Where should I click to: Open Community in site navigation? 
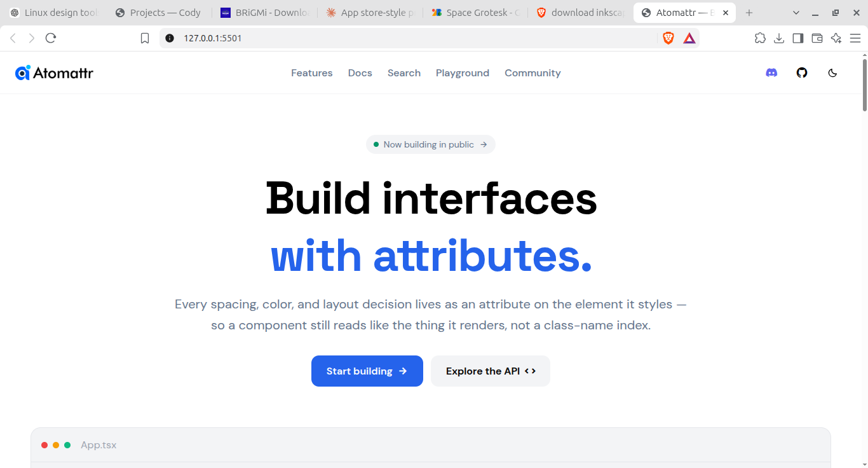point(532,73)
